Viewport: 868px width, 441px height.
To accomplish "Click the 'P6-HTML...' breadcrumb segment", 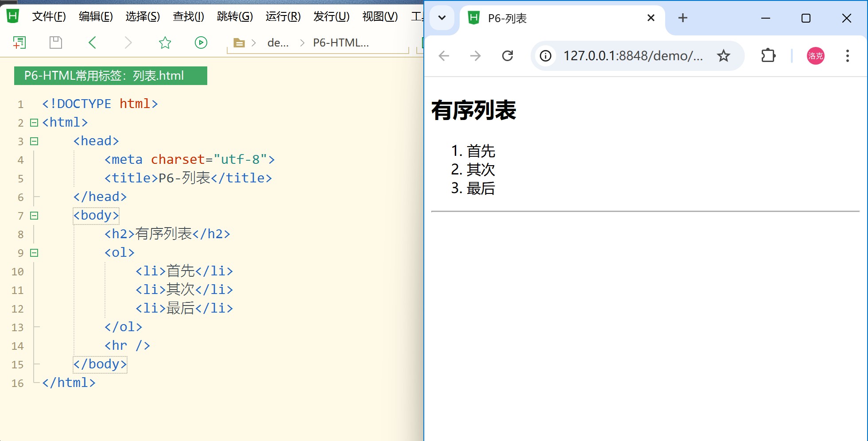I will (x=341, y=43).
